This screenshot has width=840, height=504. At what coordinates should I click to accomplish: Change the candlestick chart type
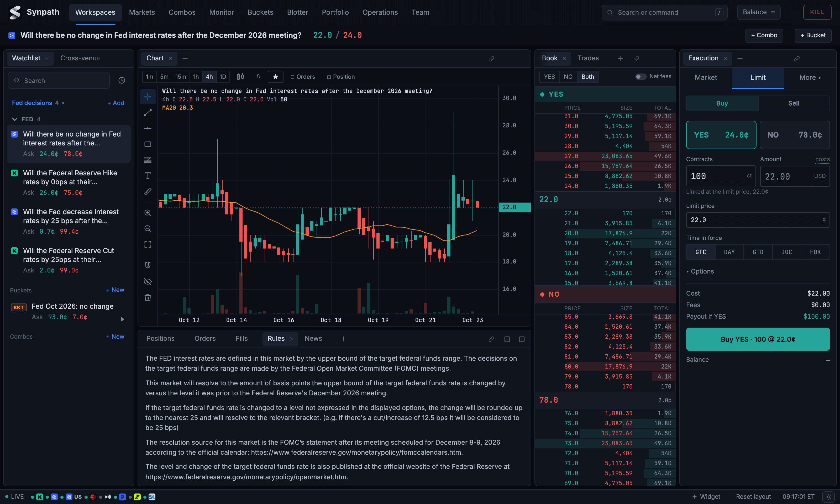240,77
